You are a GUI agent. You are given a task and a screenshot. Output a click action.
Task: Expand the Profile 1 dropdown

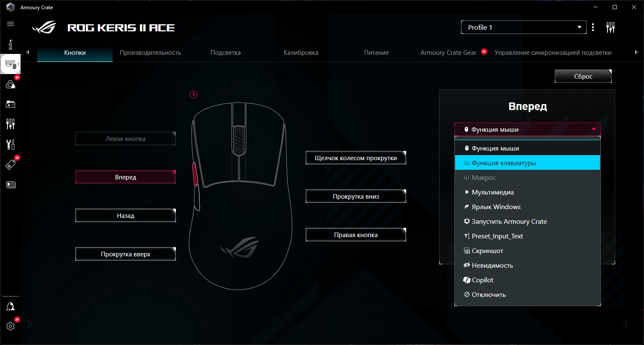(x=523, y=27)
